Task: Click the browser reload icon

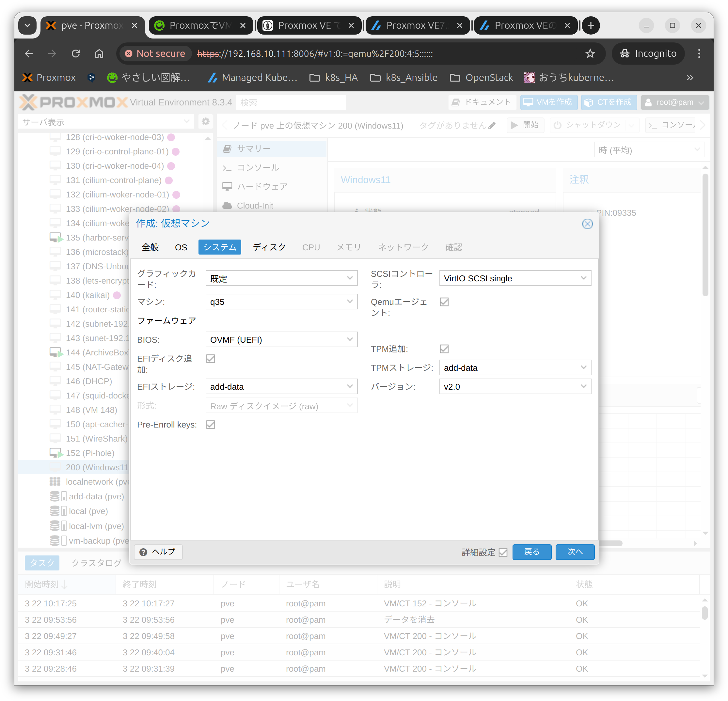Action: point(76,54)
